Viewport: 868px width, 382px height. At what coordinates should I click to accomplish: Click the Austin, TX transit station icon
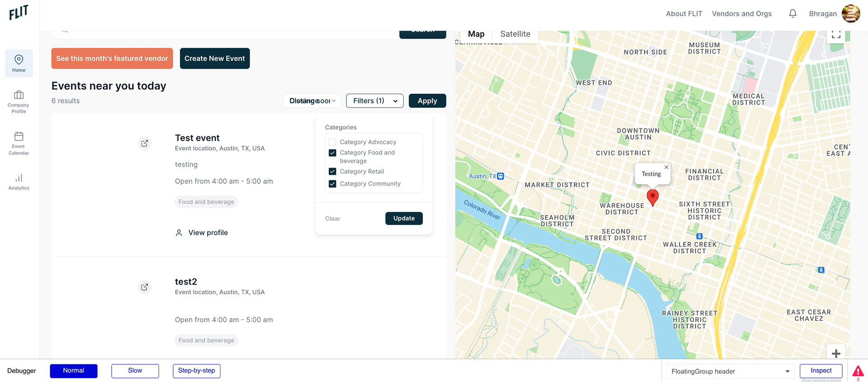pos(500,176)
